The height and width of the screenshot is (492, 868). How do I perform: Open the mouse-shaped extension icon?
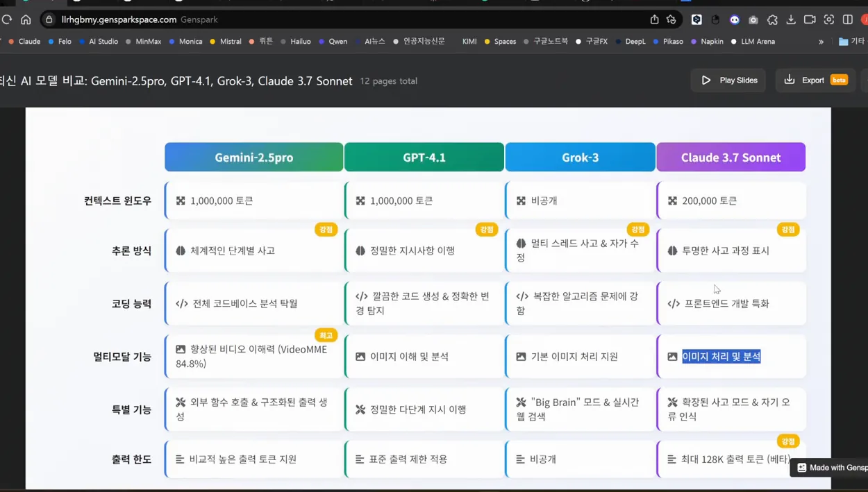point(715,19)
